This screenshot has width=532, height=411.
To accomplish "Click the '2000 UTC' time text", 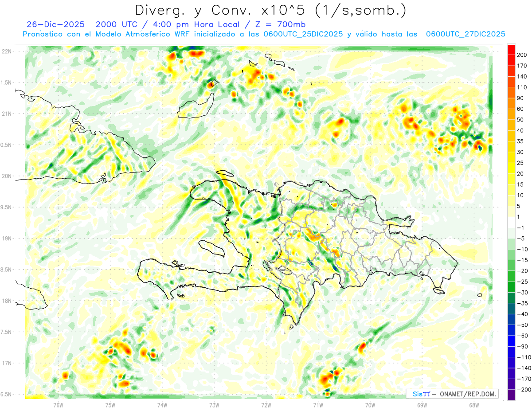I will tap(117, 24).
